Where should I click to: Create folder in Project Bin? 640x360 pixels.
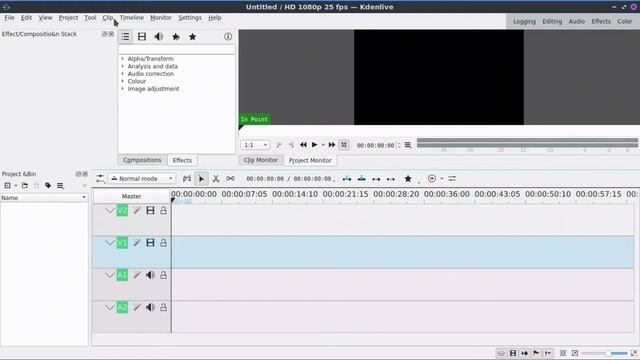[x=25, y=186]
